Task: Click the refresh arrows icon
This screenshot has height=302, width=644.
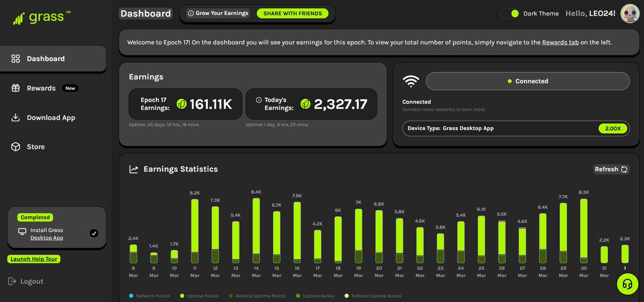Action: (x=624, y=169)
